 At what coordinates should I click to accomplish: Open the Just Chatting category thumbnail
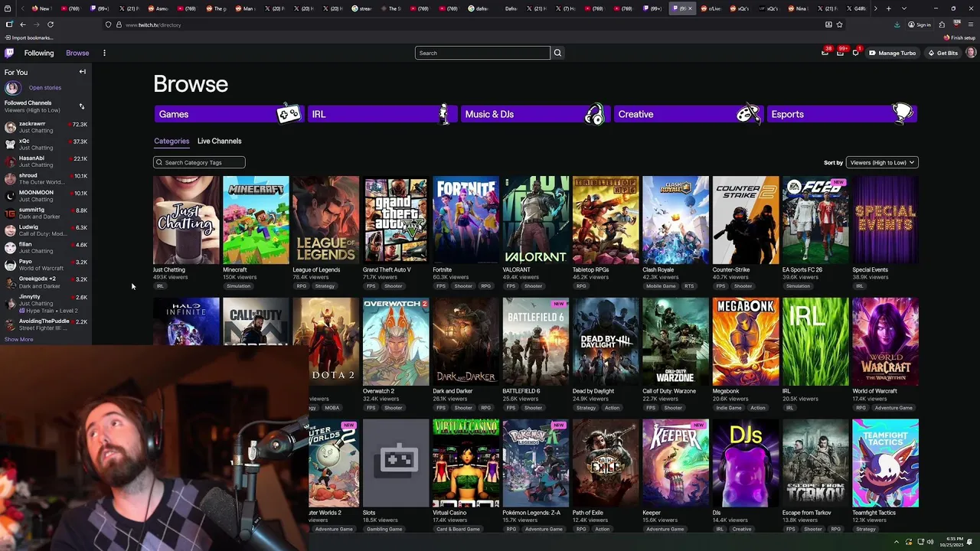(x=186, y=220)
